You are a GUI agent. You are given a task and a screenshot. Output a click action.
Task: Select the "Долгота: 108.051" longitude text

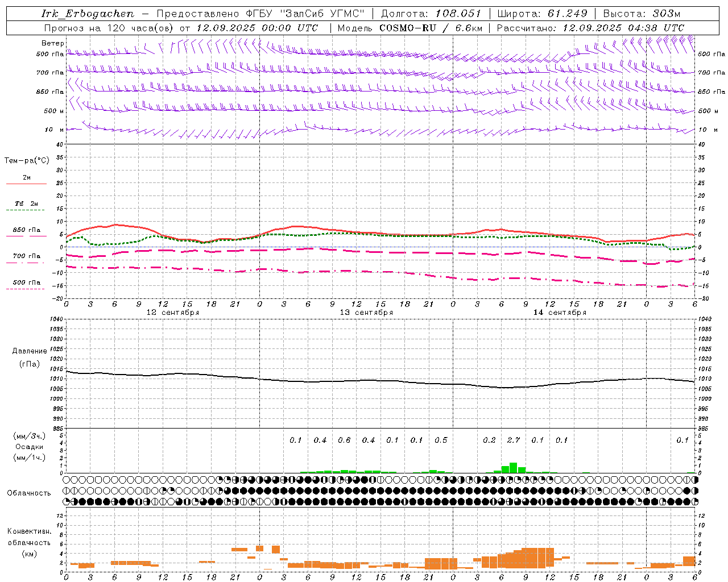pyautogui.click(x=431, y=14)
